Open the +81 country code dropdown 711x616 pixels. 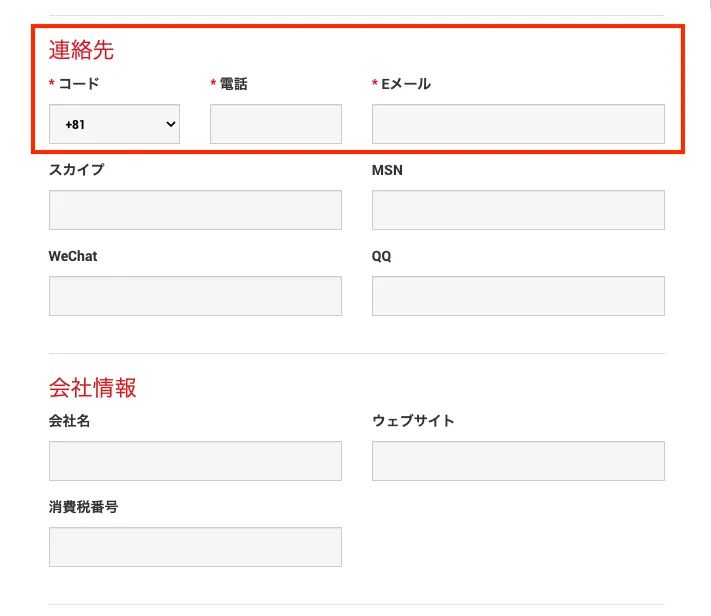pyautogui.click(x=114, y=124)
